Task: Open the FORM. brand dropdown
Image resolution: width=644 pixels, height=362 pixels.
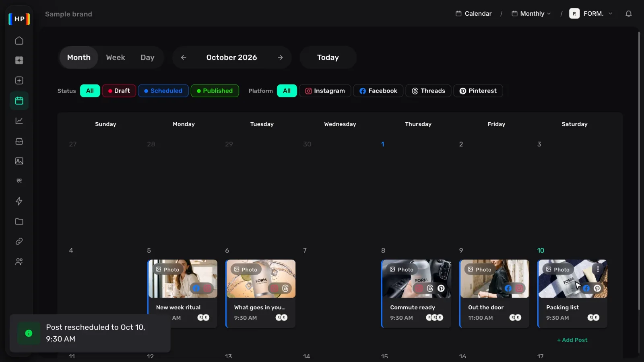Action: click(x=591, y=14)
